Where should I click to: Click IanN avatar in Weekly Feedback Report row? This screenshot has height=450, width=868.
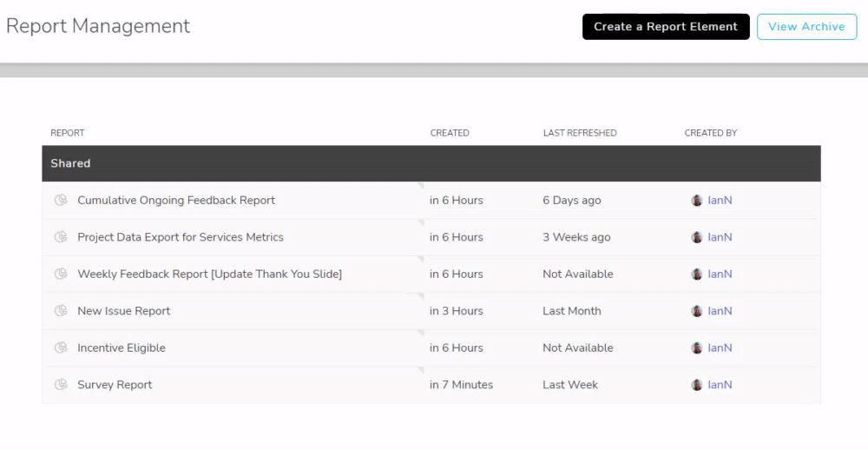[x=697, y=274]
